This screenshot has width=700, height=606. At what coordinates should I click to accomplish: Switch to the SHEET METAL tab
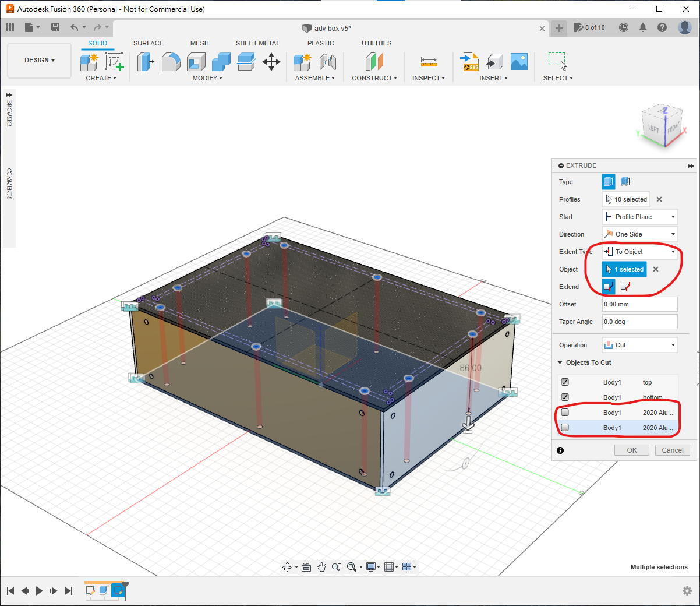click(x=257, y=43)
